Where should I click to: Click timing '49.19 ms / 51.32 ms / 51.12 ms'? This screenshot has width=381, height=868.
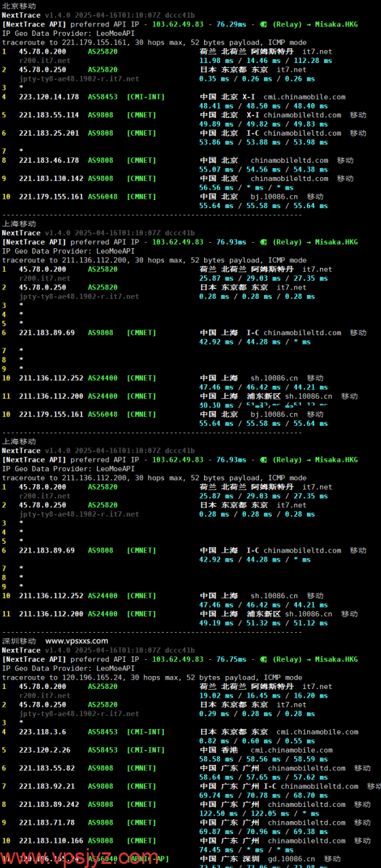point(263,623)
